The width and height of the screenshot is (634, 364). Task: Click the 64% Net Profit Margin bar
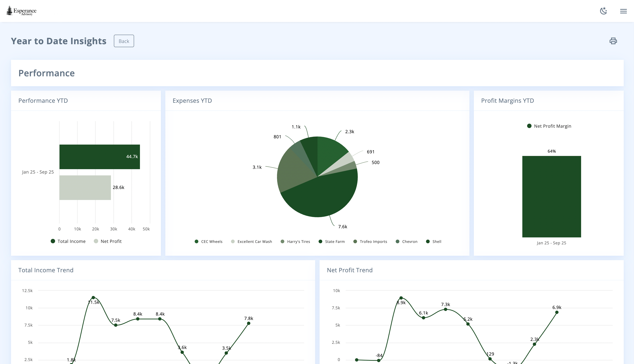[551, 196]
